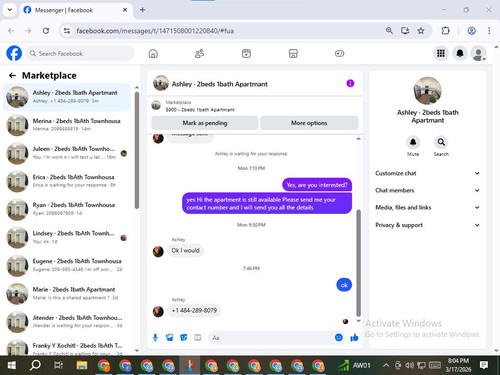
Task: Open the account profile avatar menu
Action: click(x=479, y=53)
